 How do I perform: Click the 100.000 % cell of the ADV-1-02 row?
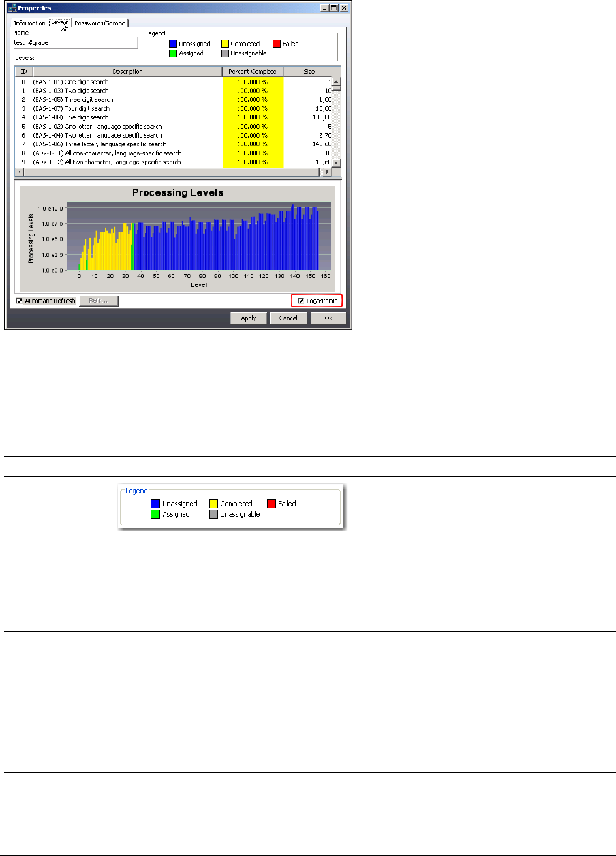(x=253, y=162)
